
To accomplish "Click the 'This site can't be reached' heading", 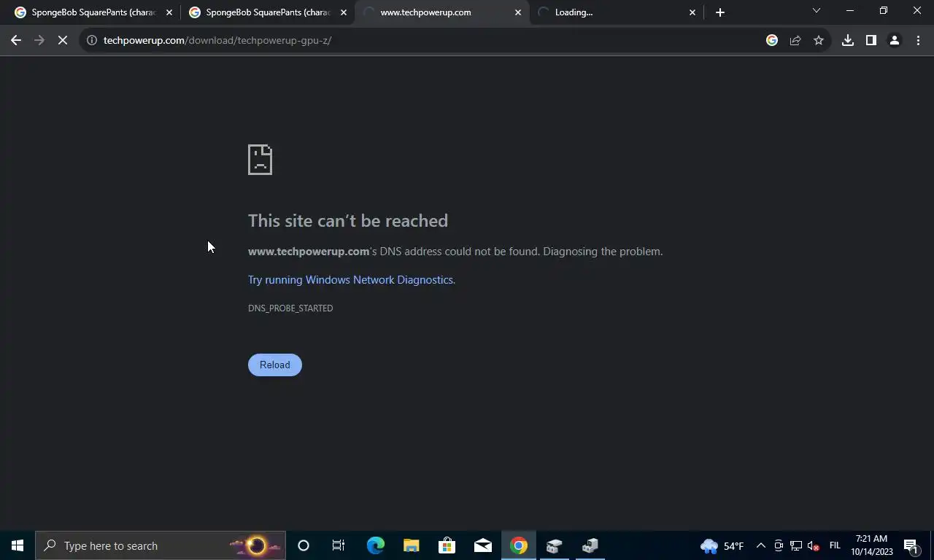I will click(348, 221).
